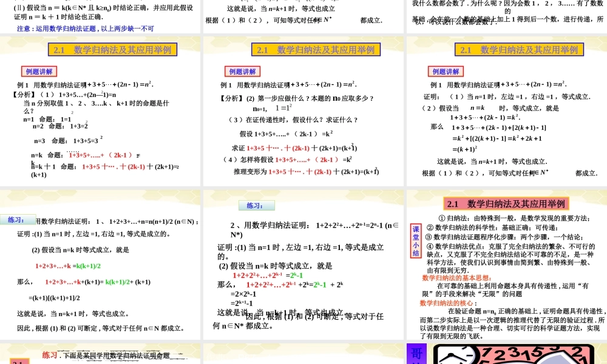The height and width of the screenshot is (364, 607).
Task: Select item ④数学归纳法优点
Action: coord(511,258)
